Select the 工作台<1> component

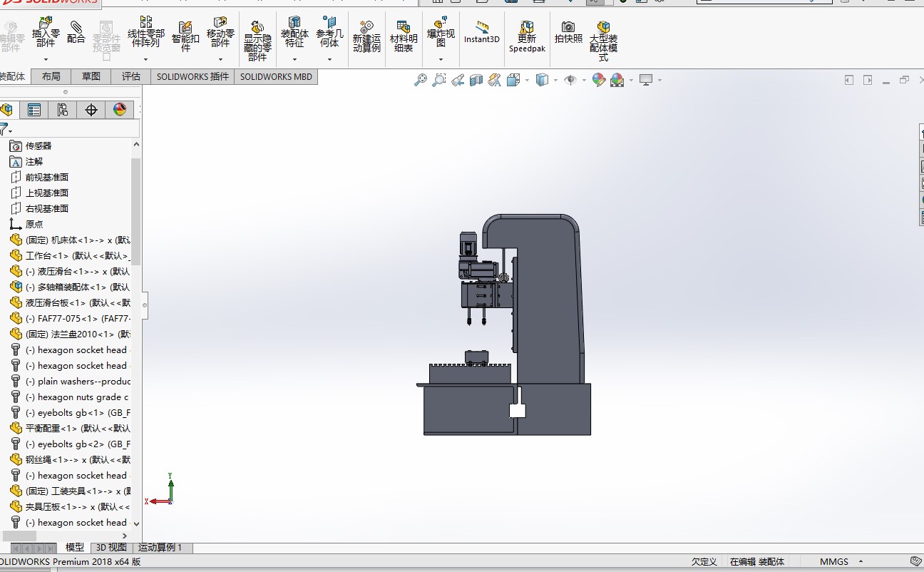[x=70, y=255]
